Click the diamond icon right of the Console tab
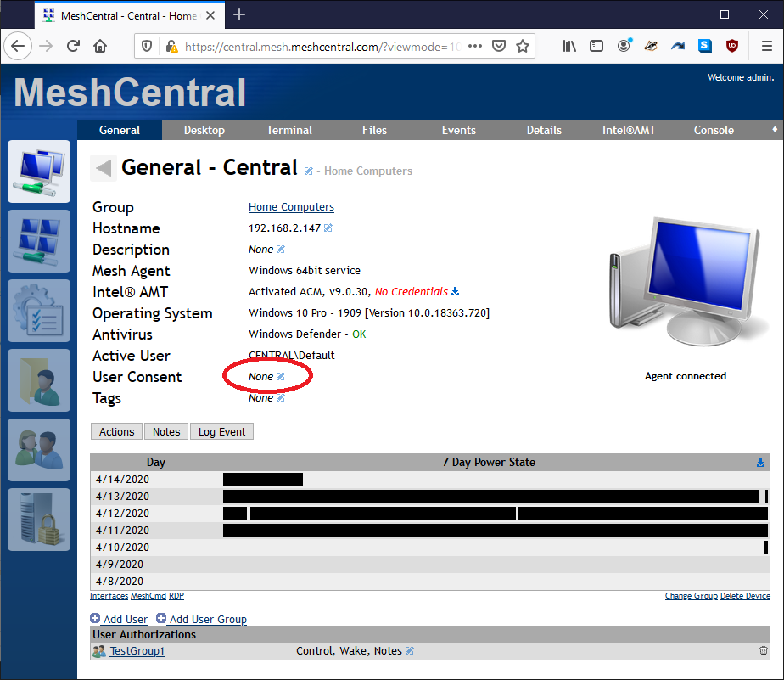Screen dimensions: 784x680 point(775,130)
